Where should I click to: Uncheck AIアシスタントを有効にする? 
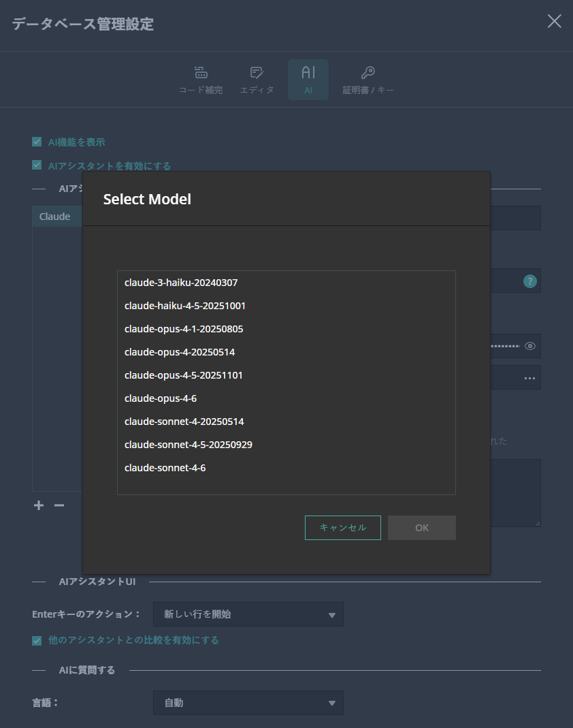pos(37,165)
